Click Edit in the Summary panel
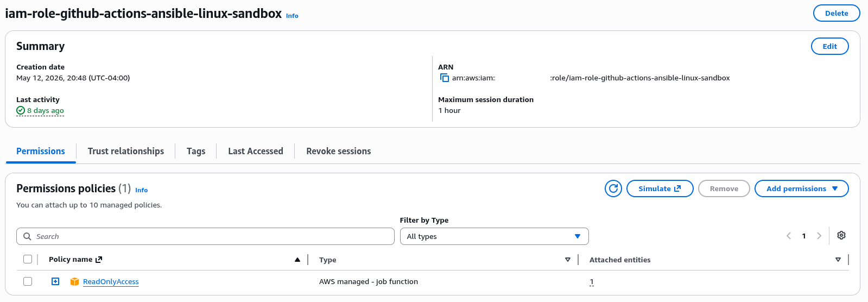Screen dimensions: 868x302 pyautogui.click(x=829, y=46)
